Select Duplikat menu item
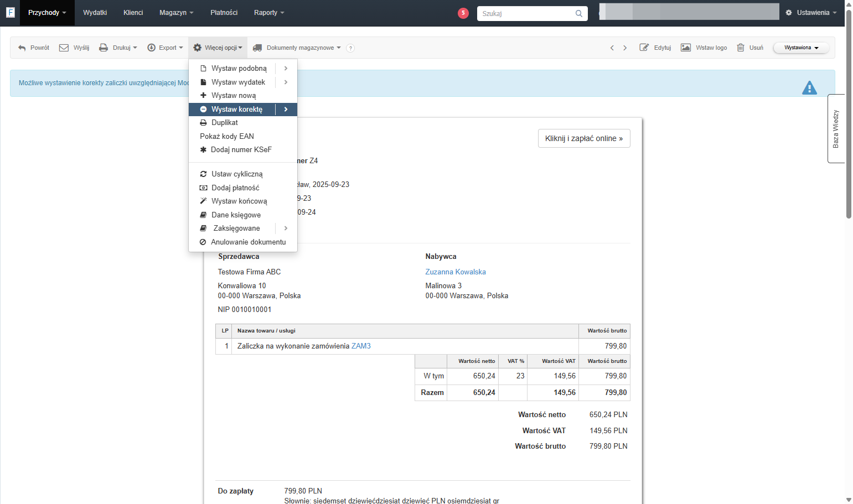Image resolution: width=853 pixels, height=504 pixels. pos(243,123)
